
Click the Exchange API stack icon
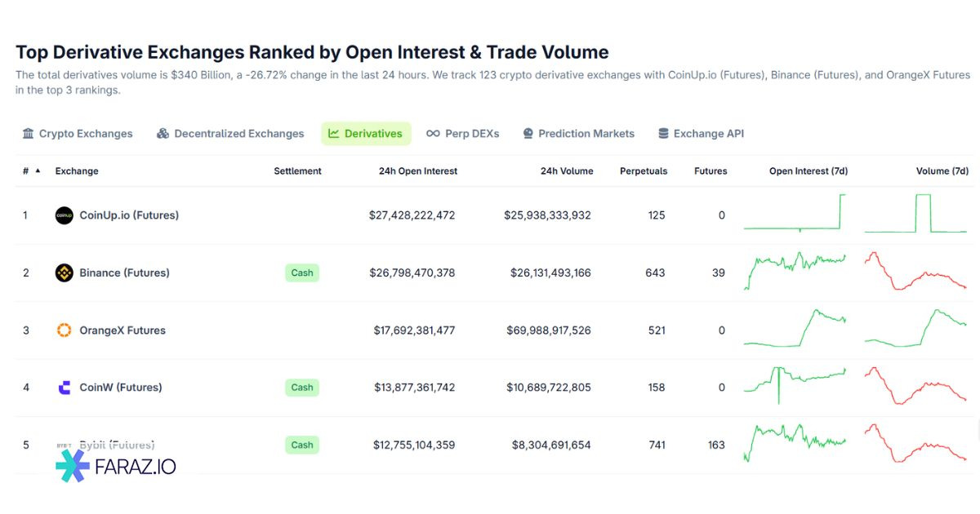tap(663, 134)
